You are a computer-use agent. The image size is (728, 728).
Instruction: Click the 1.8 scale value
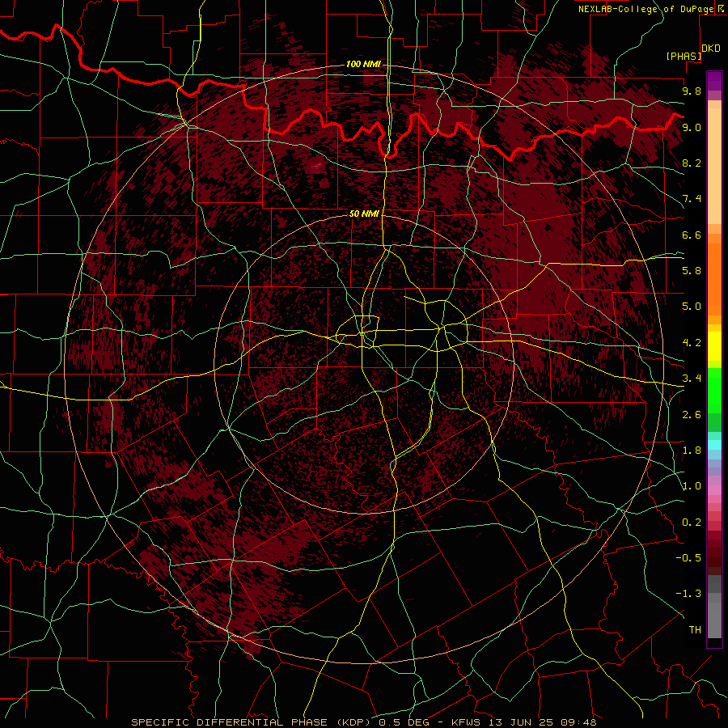[x=692, y=451]
